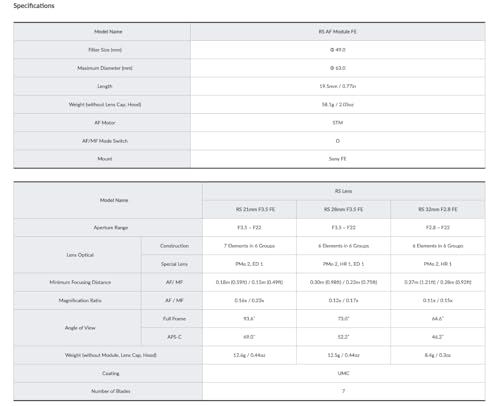Click the 7 Elements in 6 Groups cell
This screenshot has height=406, width=500.
(249, 246)
